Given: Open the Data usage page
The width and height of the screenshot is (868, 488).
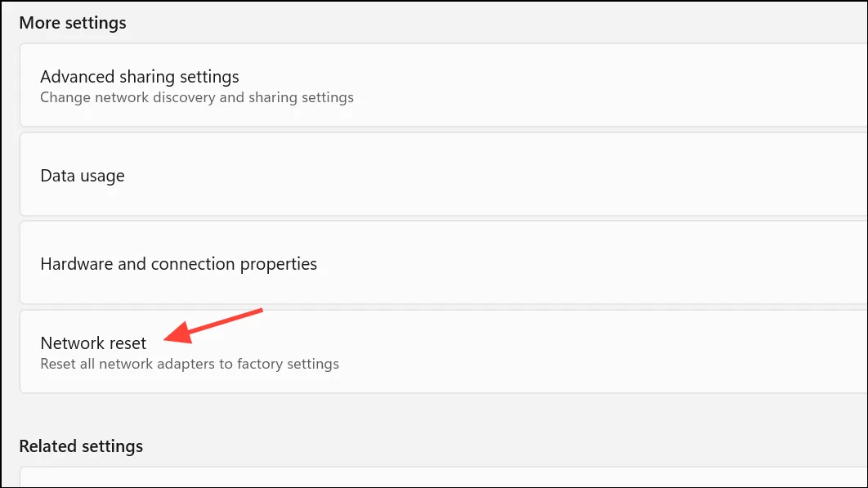Looking at the screenshot, I should click(444, 174).
